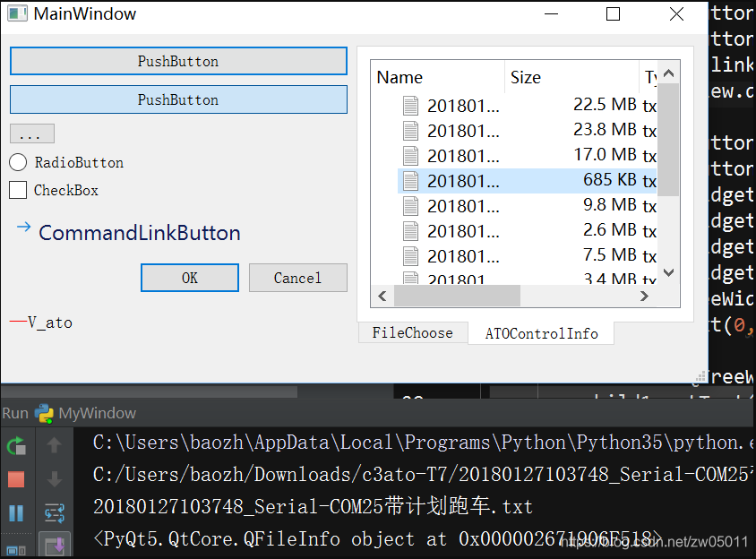Select the RadioButton option
The image size is (756, 559).
16,163
